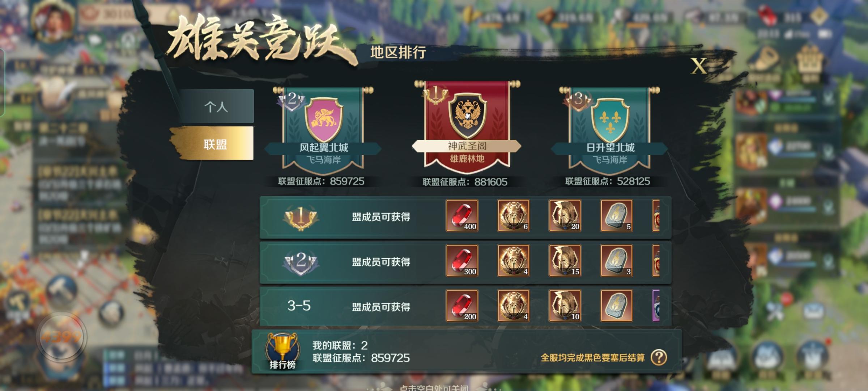The height and width of the screenshot is (391, 868).
Task: Tap the stone tablet reward showing 5
Action: coord(616,216)
